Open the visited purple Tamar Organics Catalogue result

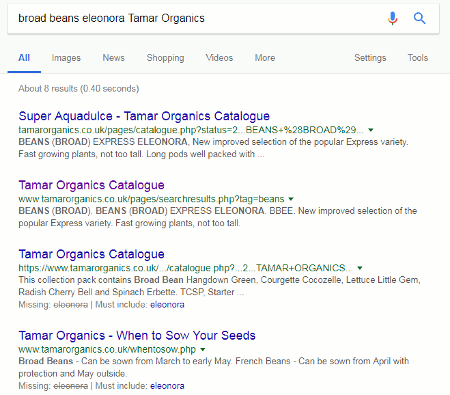91,185
